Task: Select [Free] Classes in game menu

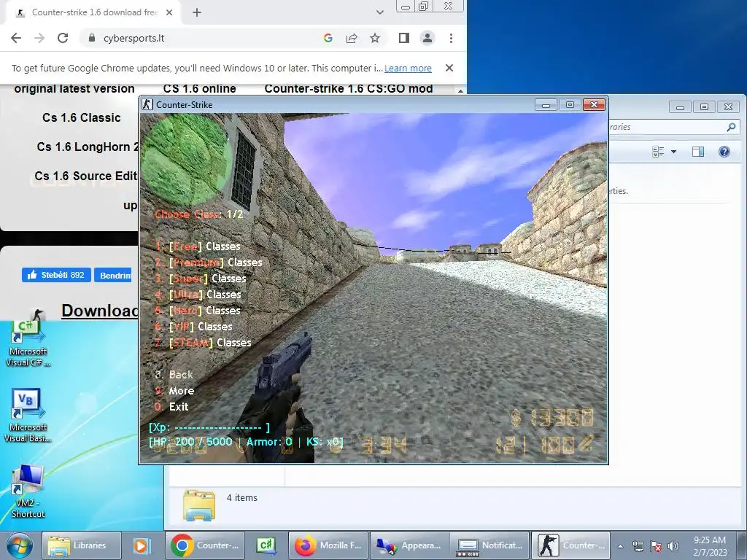Action: pyautogui.click(x=198, y=246)
